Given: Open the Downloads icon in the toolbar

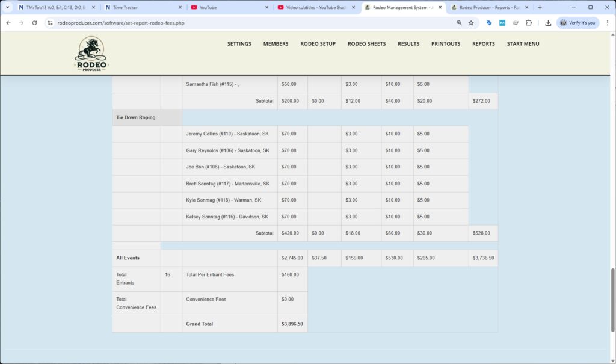Looking at the screenshot, I should point(548,23).
